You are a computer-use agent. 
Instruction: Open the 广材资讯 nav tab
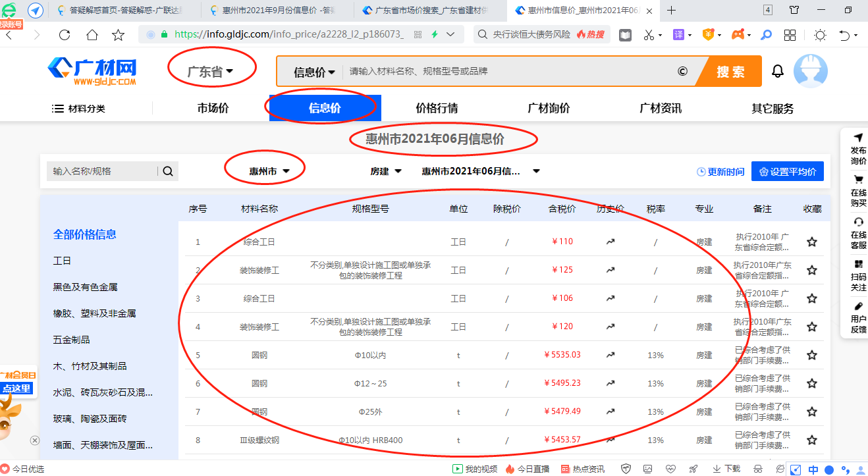[661, 109]
